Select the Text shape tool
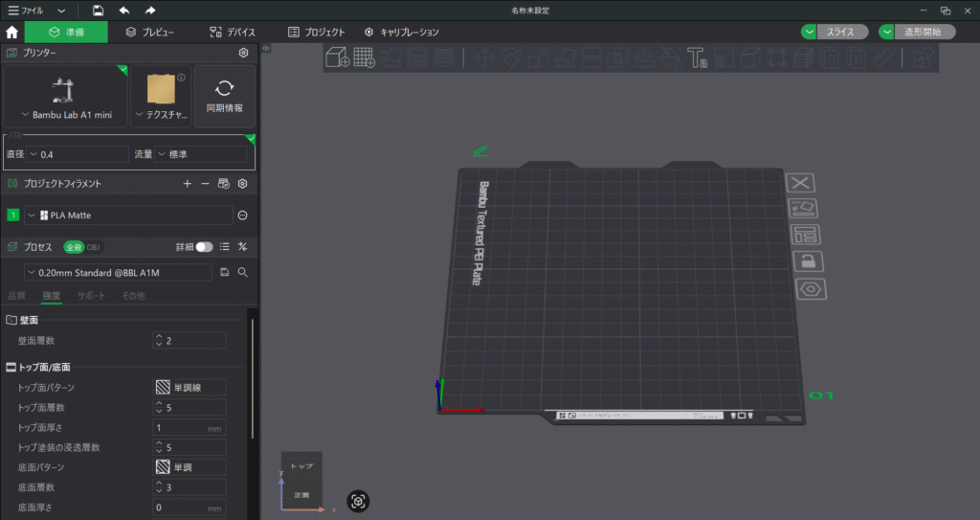 tap(697, 57)
